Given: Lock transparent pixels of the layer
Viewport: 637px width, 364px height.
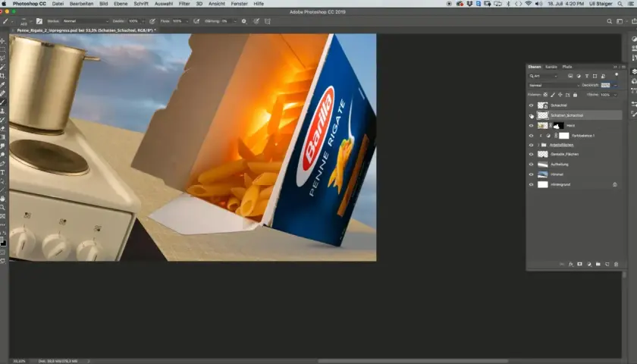Looking at the screenshot, I should [545, 95].
